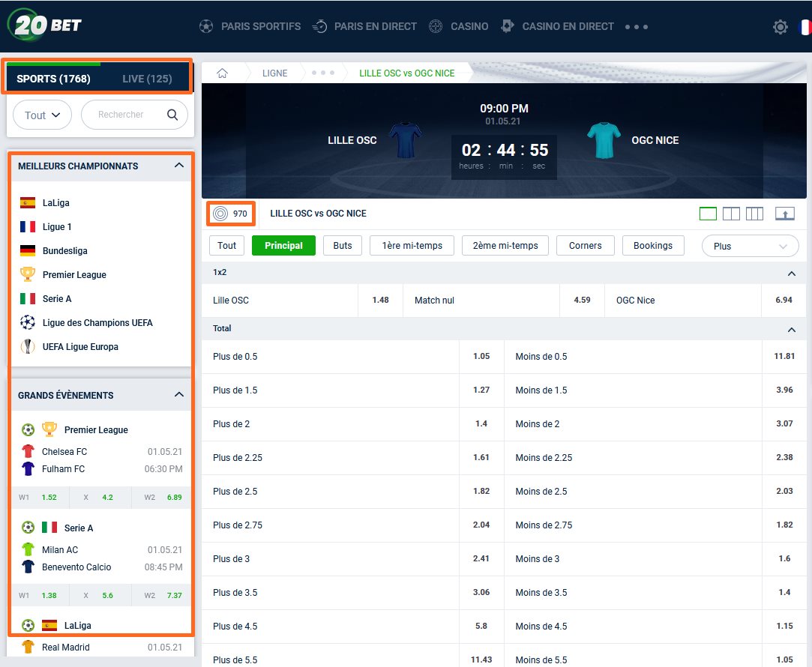Select the Principal market tab

pos(283,245)
